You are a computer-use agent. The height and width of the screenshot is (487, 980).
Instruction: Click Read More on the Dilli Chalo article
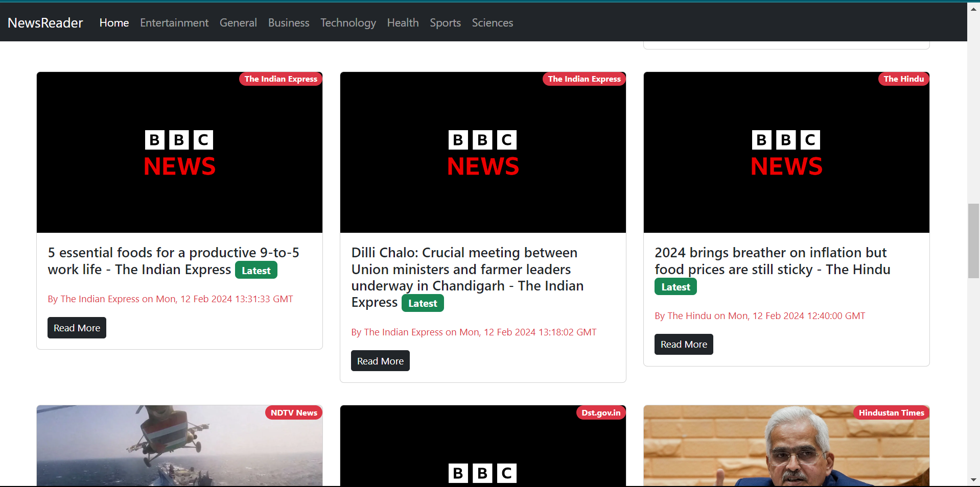tap(380, 360)
